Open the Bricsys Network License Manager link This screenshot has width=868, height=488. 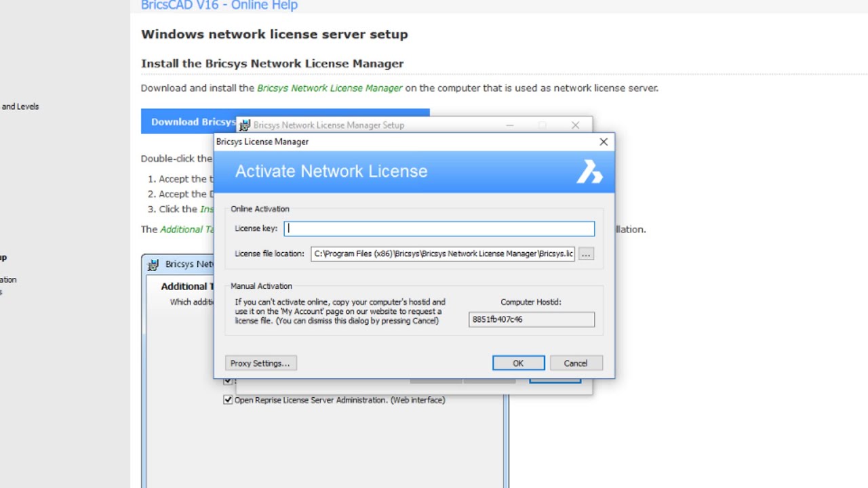coord(330,88)
